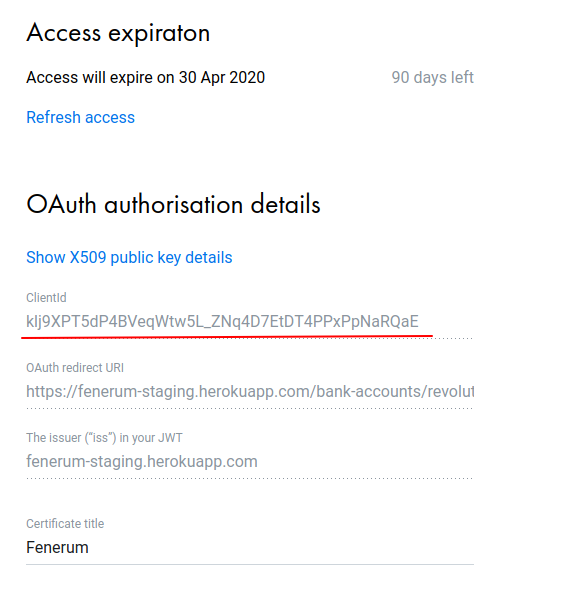
Task: Select the ClientId value field
Action: (x=250, y=322)
